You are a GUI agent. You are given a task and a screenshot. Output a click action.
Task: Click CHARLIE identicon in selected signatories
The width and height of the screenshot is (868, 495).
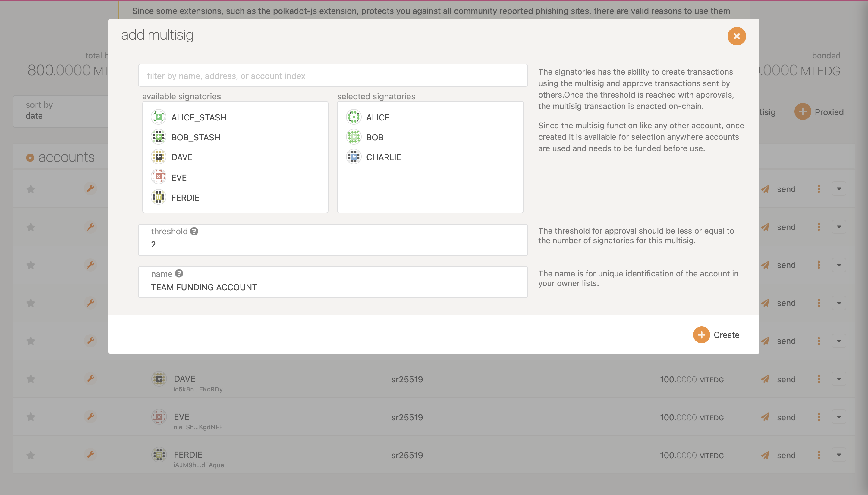coord(354,157)
